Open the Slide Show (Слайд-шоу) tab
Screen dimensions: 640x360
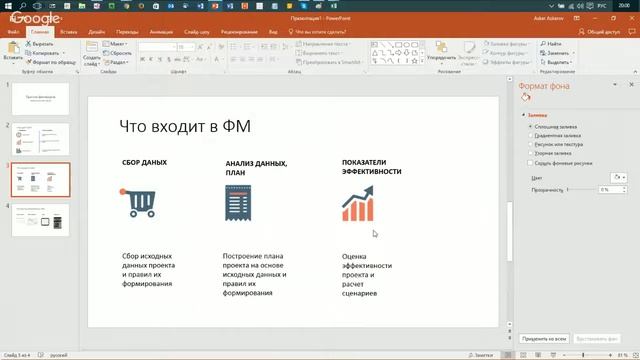197,32
